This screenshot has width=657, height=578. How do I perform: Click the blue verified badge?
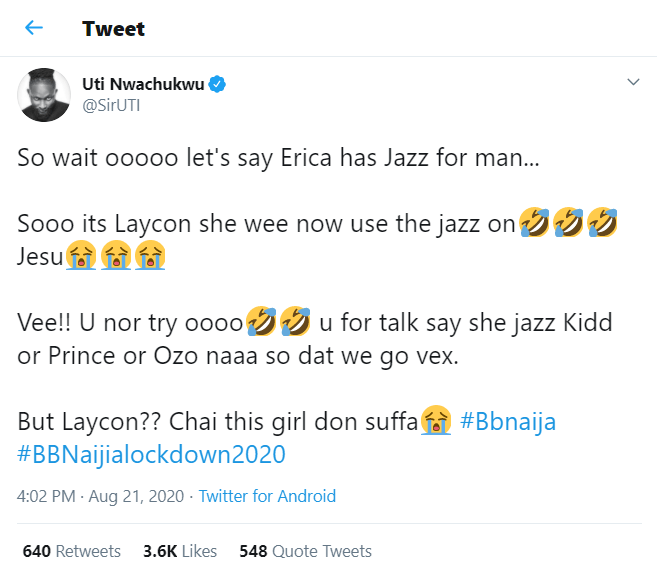(216, 85)
